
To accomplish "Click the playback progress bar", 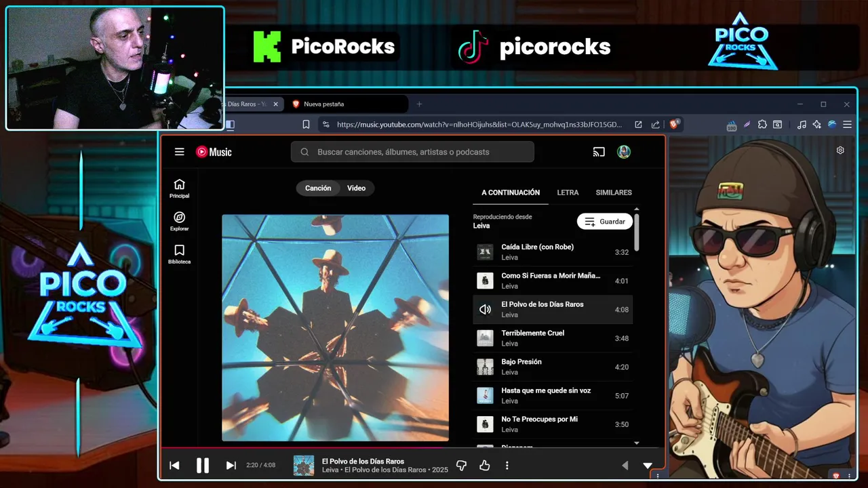I will coord(413,447).
